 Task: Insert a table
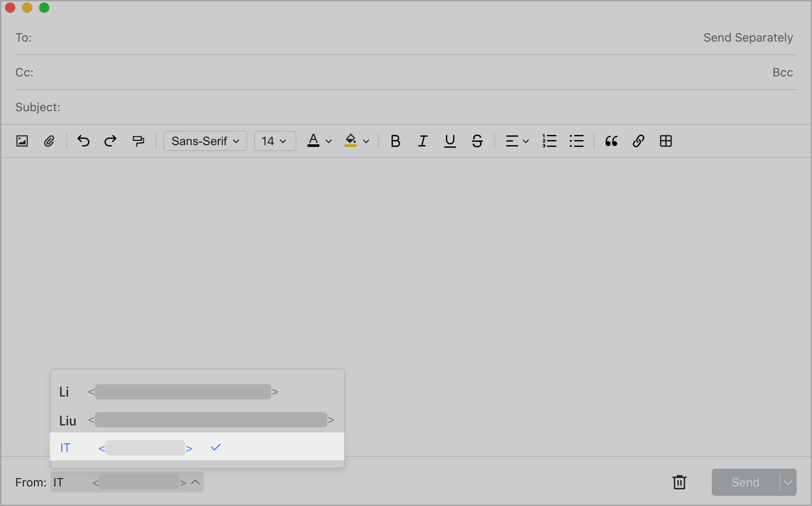tap(665, 141)
